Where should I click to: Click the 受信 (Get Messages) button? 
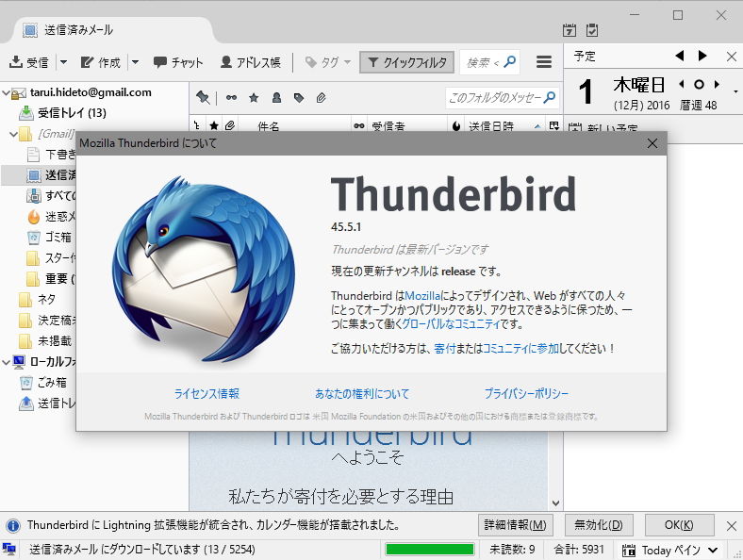coord(28,62)
